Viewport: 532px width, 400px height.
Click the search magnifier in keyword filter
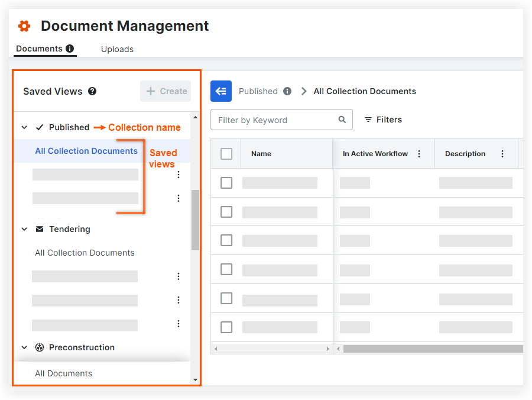click(342, 120)
